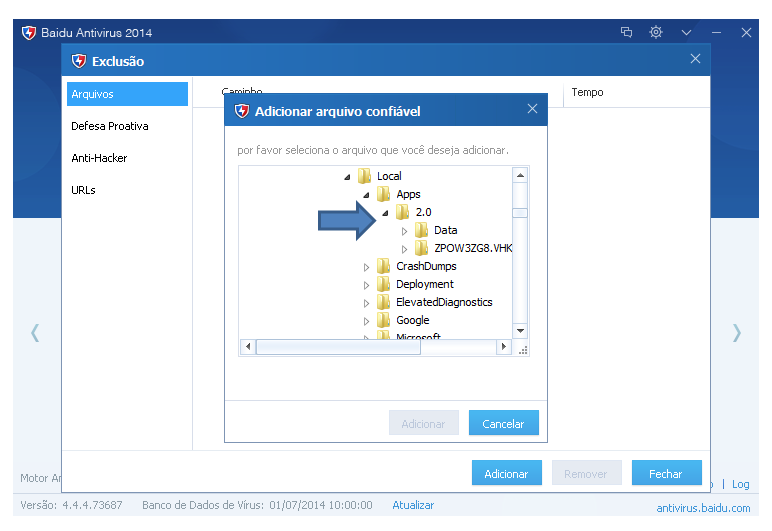Image resolution: width=772 pixels, height=531 pixels.
Task: Open the Log link
Action: coord(740,484)
